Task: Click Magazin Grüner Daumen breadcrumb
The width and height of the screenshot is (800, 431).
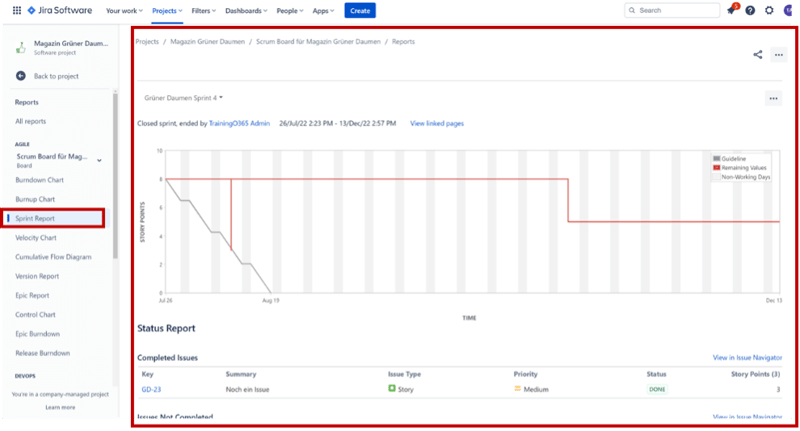Action: (x=207, y=42)
